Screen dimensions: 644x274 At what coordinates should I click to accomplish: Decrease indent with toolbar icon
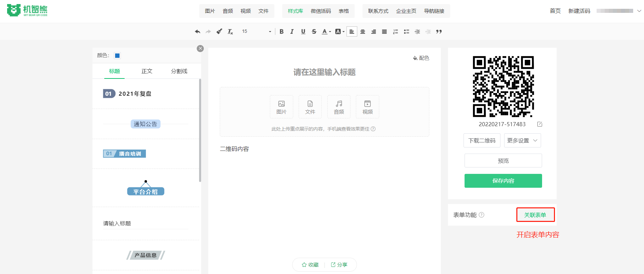pos(428,31)
